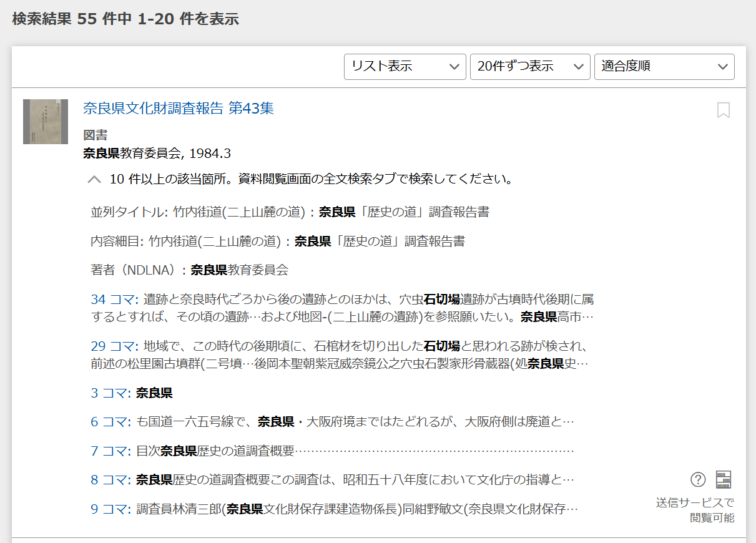
Task: Click the 検索結果 55 件中 heading
Action: click(x=125, y=19)
